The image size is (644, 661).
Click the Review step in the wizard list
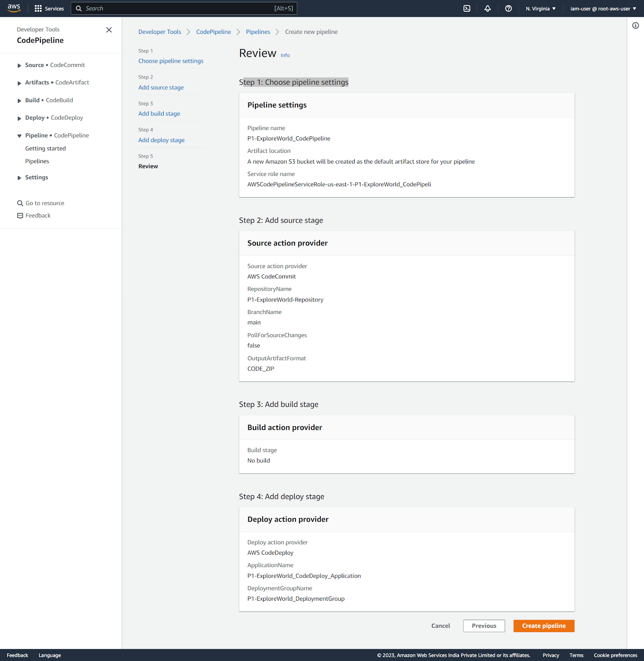148,166
